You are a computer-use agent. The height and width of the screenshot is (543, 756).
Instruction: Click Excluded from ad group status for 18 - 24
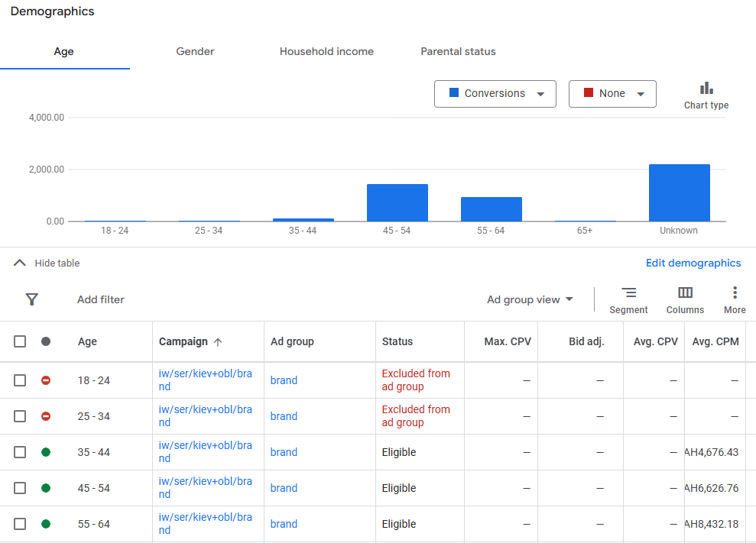tap(416, 380)
